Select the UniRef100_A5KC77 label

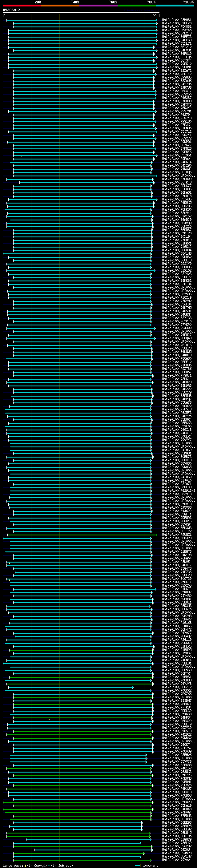tap(176, 186)
